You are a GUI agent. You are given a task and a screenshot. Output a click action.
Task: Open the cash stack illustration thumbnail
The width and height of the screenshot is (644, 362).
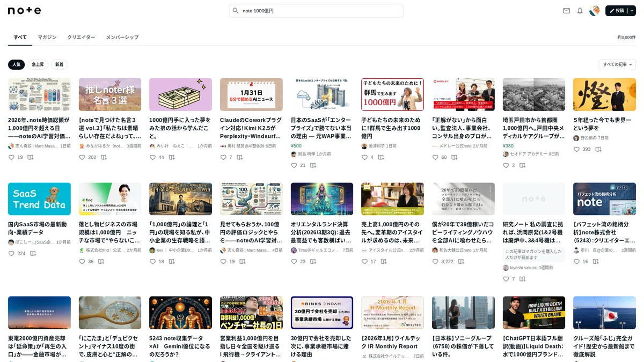coord(180,94)
